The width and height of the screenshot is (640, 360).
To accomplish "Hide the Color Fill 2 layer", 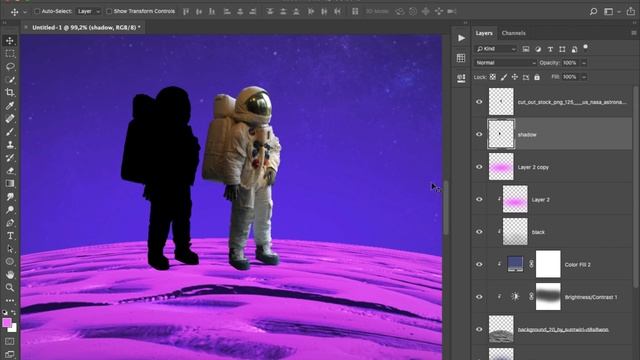I will [479, 264].
